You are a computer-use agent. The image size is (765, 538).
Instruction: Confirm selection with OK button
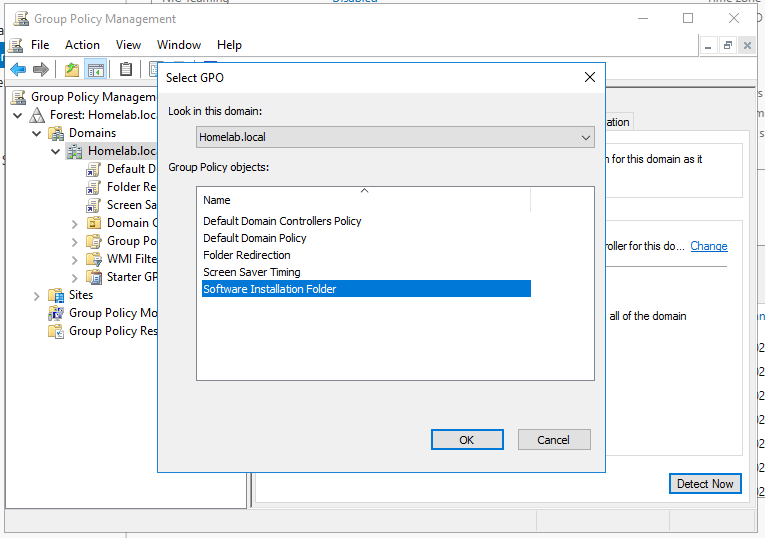click(x=467, y=439)
